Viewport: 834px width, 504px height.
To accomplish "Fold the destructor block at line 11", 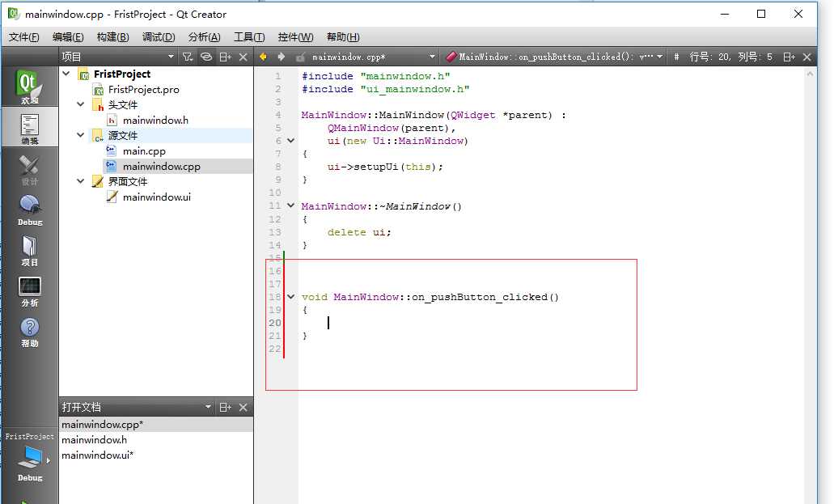I will (291, 205).
